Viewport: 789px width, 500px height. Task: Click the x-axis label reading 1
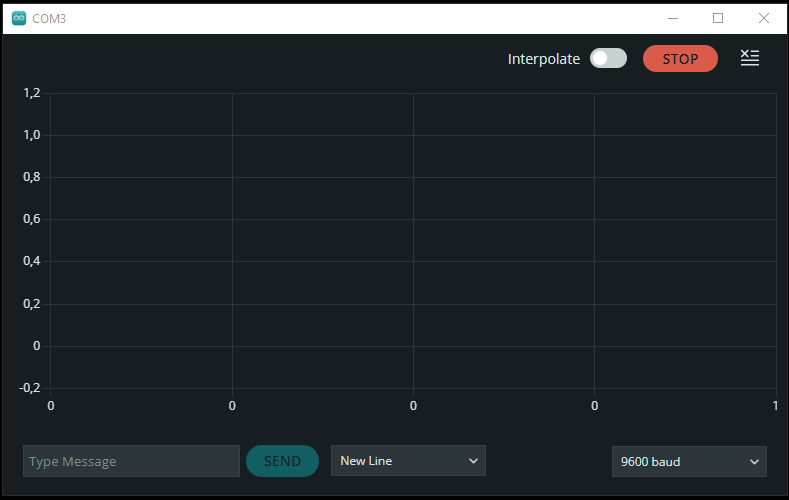775,405
